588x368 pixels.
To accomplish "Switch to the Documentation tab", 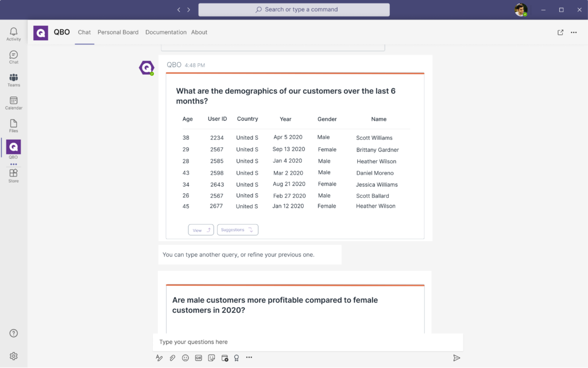I will point(166,33).
